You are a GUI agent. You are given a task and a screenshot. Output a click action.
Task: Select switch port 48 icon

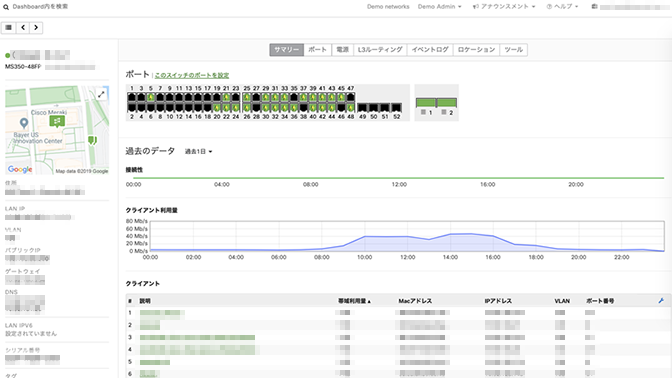(351, 107)
